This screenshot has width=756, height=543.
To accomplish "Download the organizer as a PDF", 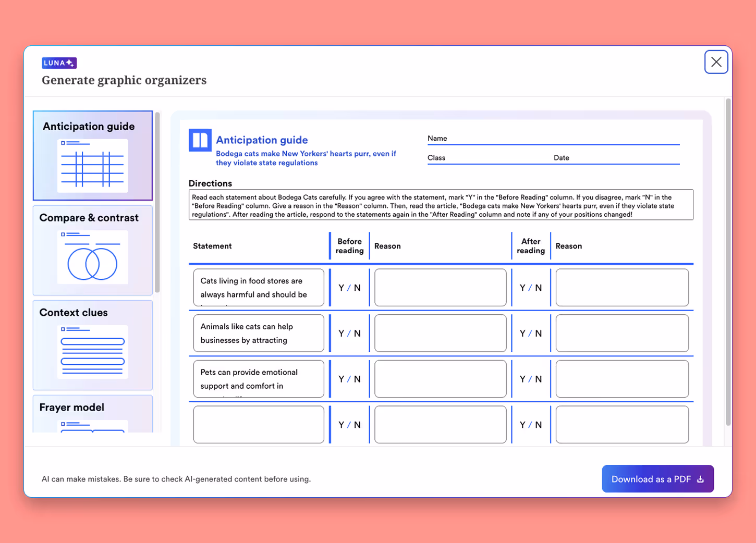I will point(657,479).
